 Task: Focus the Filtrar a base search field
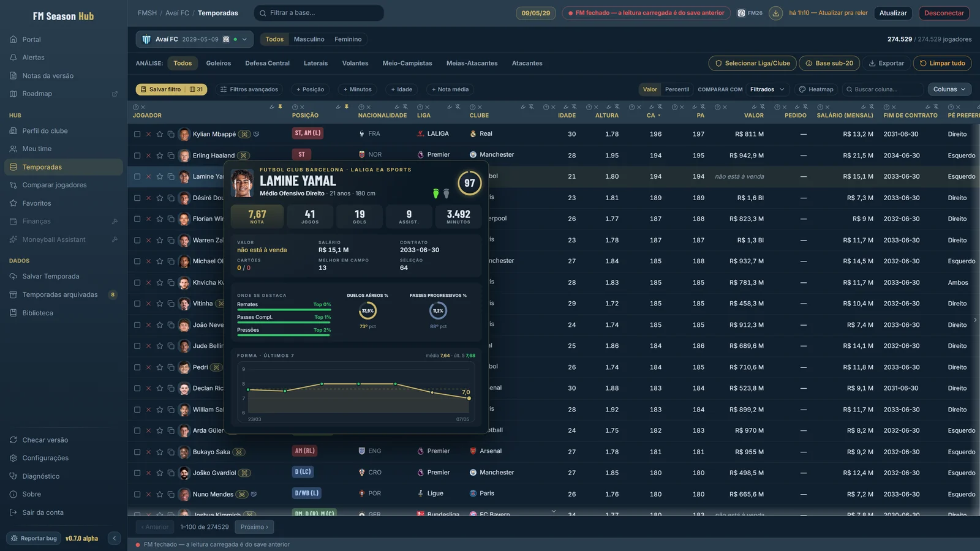tap(319, 13)
